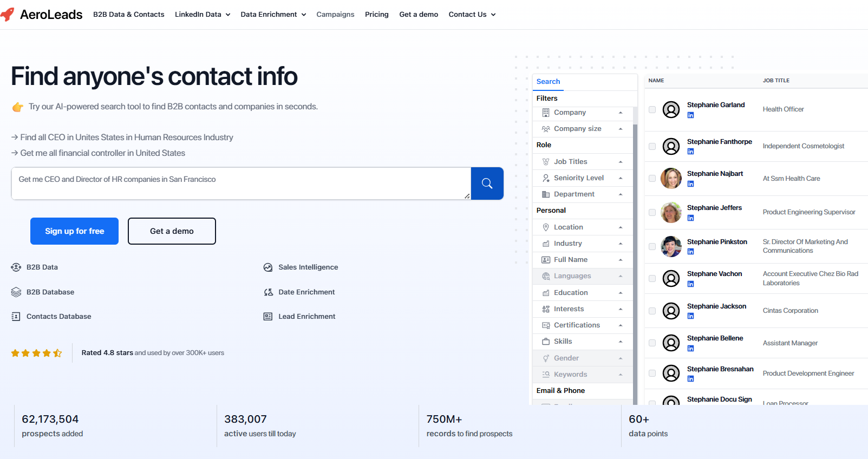Click the Full Name card icon
Image resolution: width=868 pixels, height=459 pixels.
[x=546, y=260]
